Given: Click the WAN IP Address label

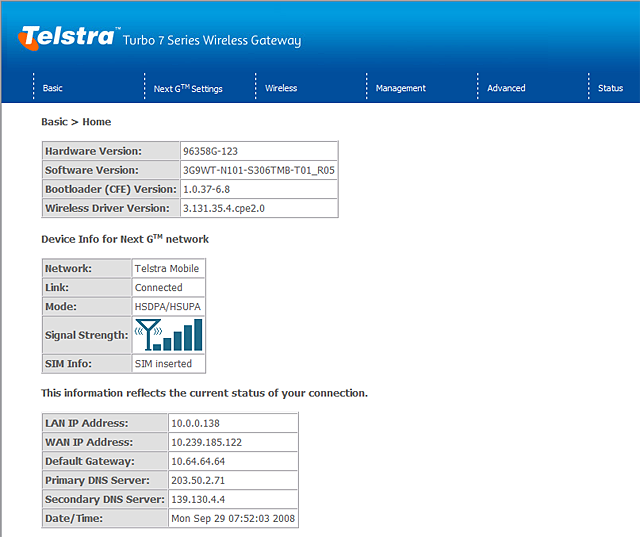Looking at the screenshot, I should coord(89,442).
